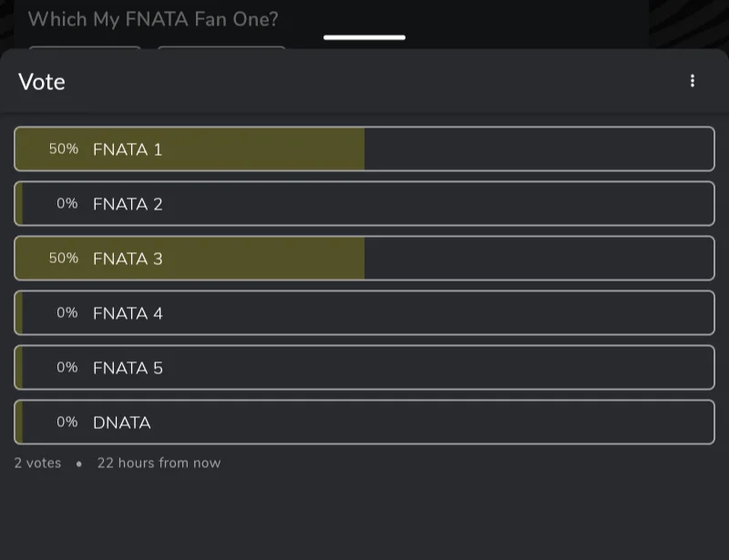Click the 50% label on FNATA 1
Screen dimensions: 729x560
pos(63,149)
